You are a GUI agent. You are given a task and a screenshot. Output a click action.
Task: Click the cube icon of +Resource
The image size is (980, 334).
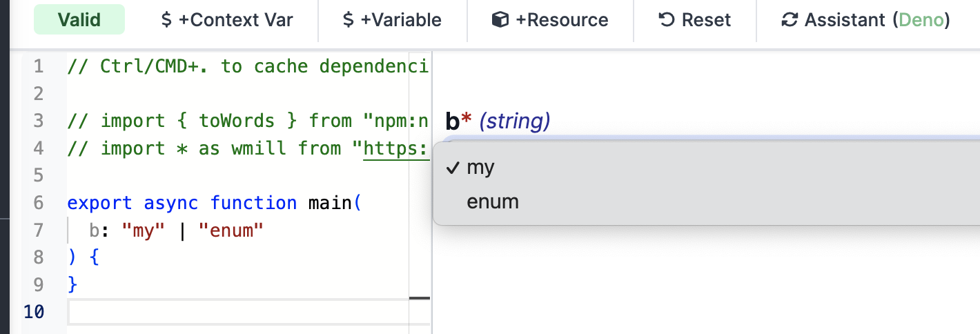tap(500, 20)
